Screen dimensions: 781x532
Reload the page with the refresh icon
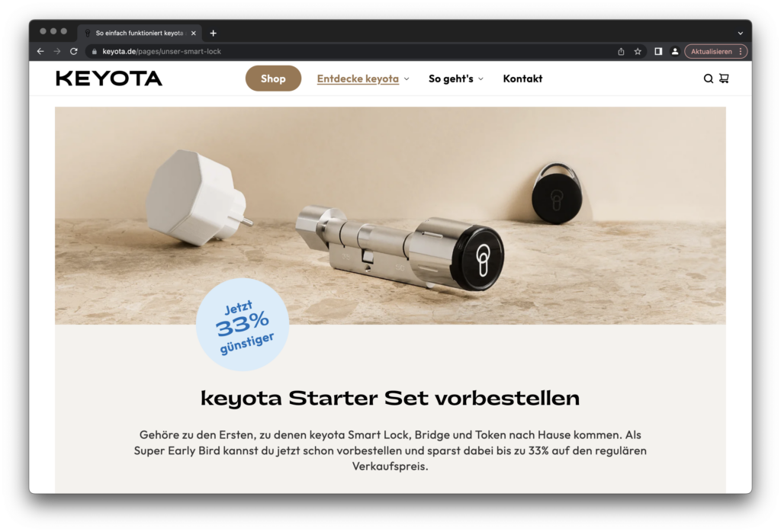pyautogui.click(x=74, y=51)
